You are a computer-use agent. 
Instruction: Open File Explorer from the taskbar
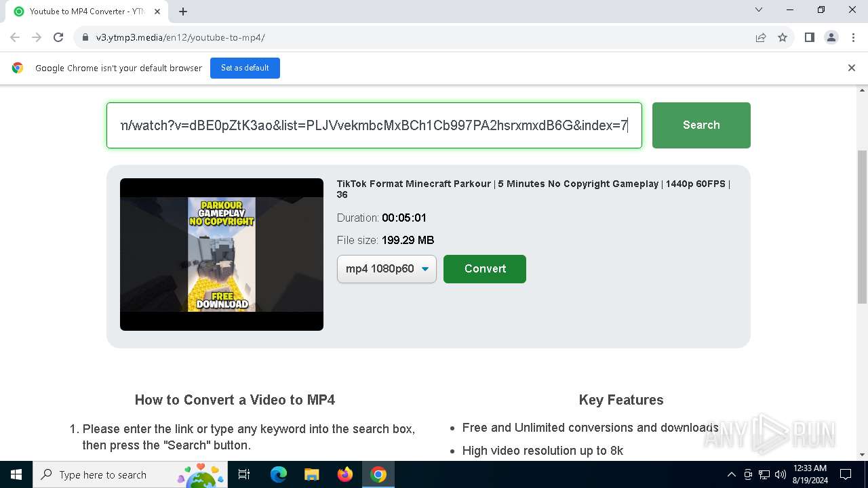[x=311, y=474]
